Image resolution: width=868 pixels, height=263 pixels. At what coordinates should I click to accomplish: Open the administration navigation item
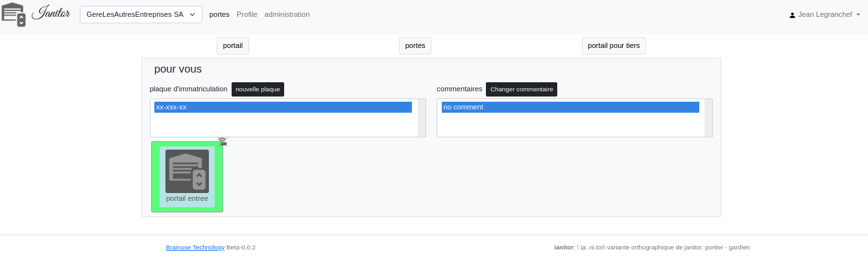[x=287, y=14]
